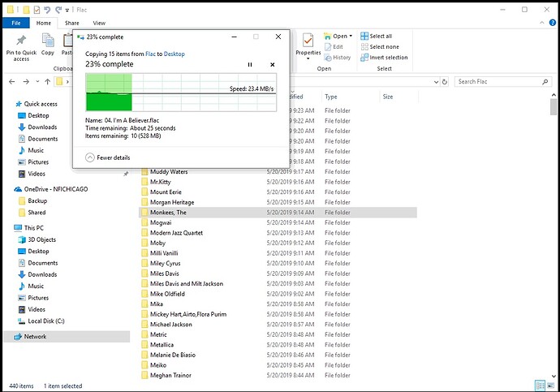The width and height of the screenshot is (560, 392).
Task: Collapse the Fewer details section
Action: coord(89,157)
